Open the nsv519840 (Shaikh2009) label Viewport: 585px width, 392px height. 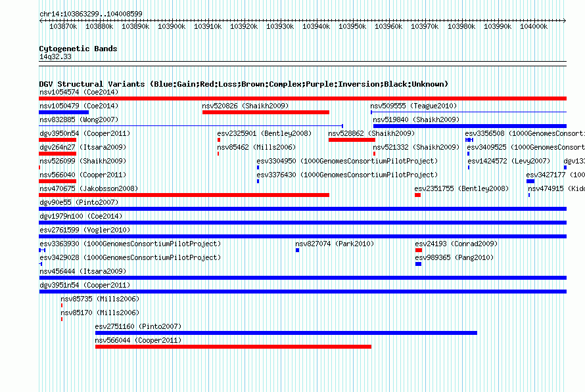416,120
